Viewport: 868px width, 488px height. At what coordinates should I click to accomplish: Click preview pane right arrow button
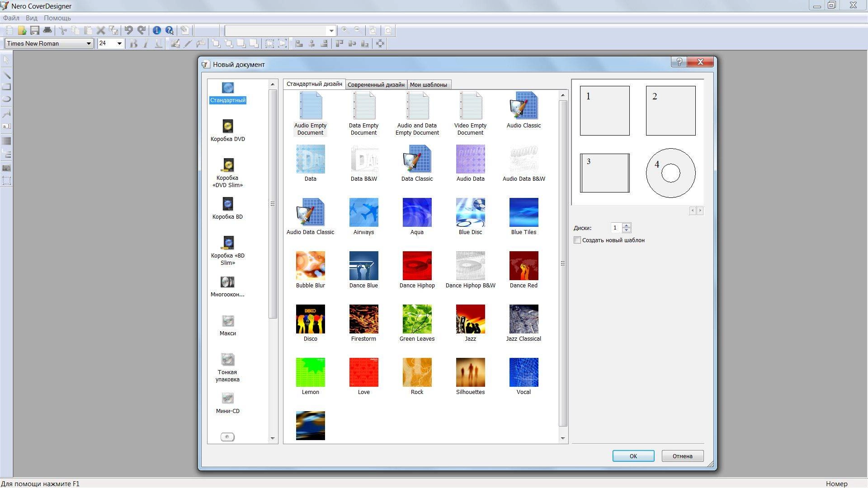[700, 211]
